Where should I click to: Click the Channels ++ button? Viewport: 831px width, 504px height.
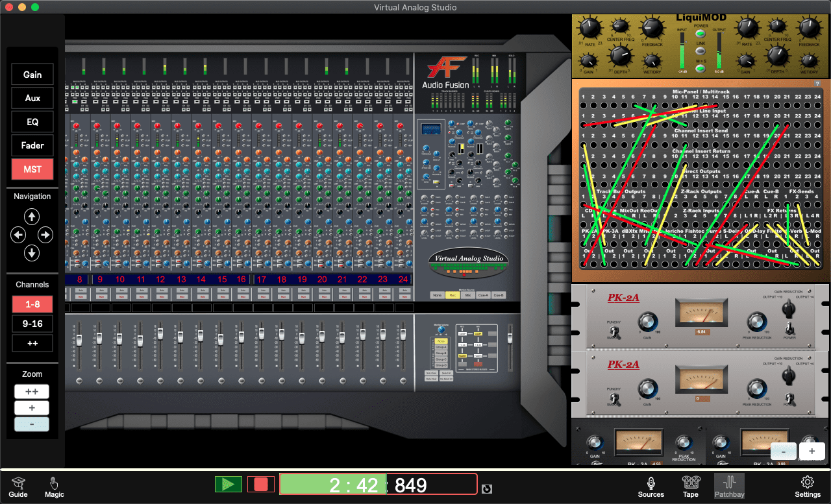[32, 343]
